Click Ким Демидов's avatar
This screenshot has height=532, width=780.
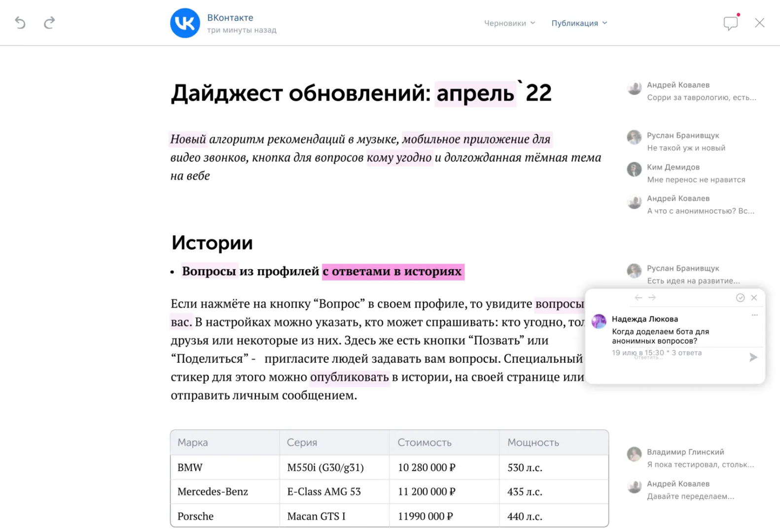pos(634,169)
